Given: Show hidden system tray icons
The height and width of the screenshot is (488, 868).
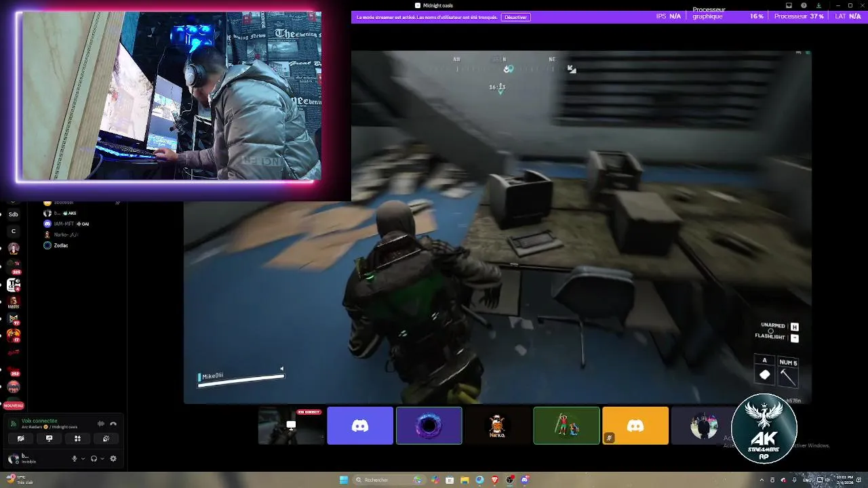Looking at the screenshot, I should [x=762, y=480].
